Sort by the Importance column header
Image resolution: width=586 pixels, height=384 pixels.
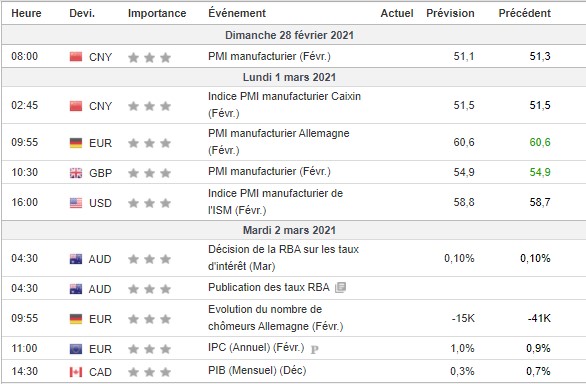click(157, 13)
